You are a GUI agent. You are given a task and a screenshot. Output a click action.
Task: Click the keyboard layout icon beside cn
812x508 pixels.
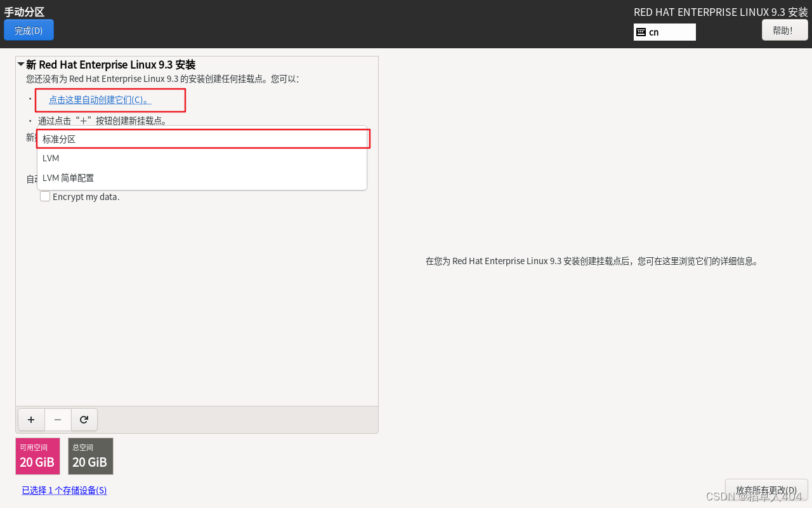[641, 32]
